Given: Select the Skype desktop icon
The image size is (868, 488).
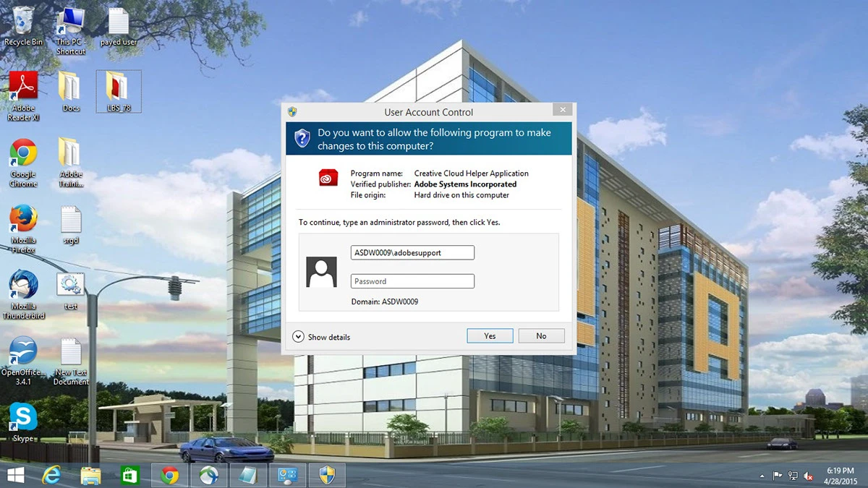Looking at the screenshot, I should 23,418.
